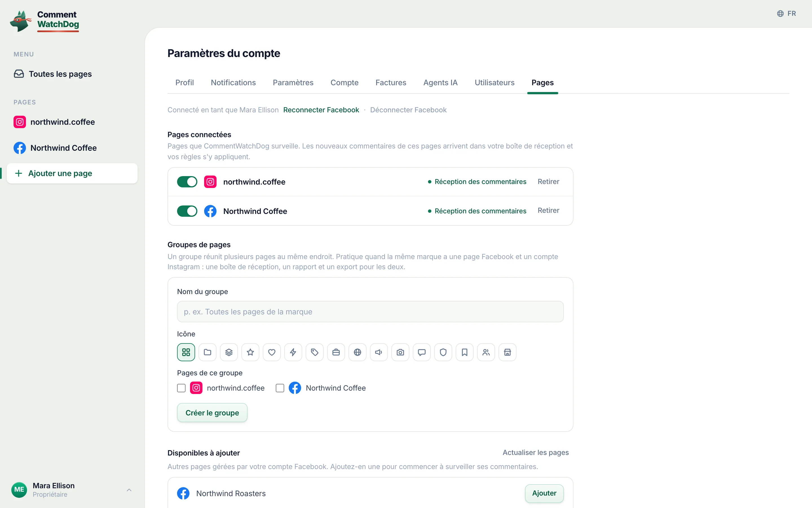
Task: Go to the Factures tab
Action: point(391,83)
